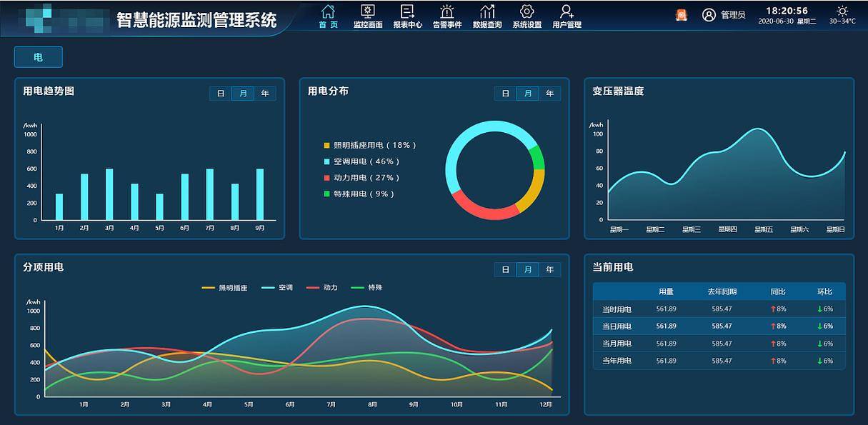Open the 系统设置 system settings icon

pyautogui.click(x=527, y=14)
